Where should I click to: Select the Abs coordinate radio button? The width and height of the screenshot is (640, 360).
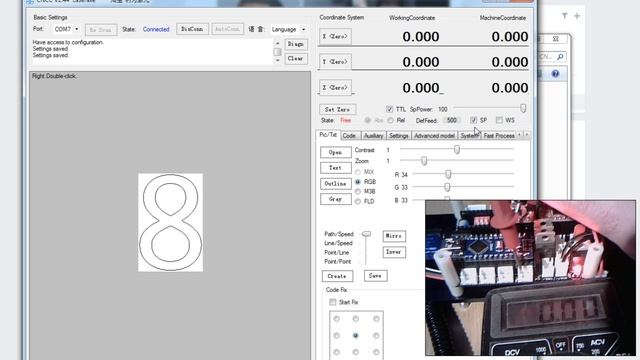click(367, 120)
